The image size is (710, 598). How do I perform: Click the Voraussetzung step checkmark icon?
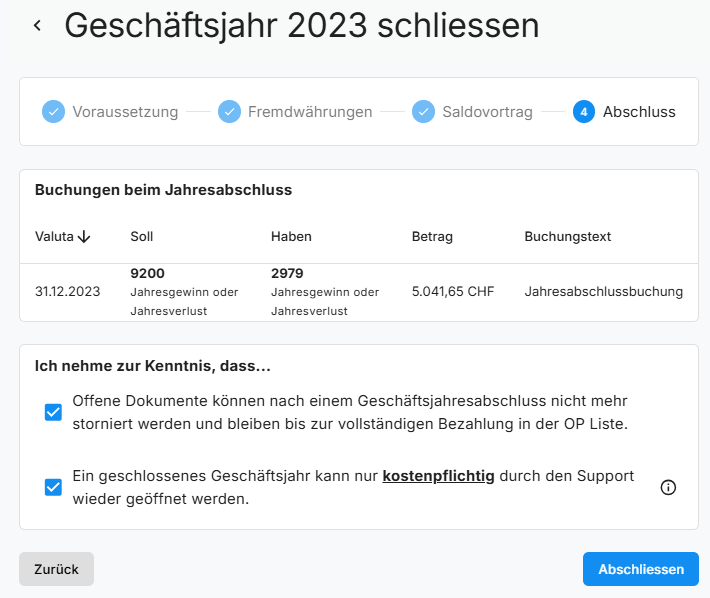pos(53,112)
